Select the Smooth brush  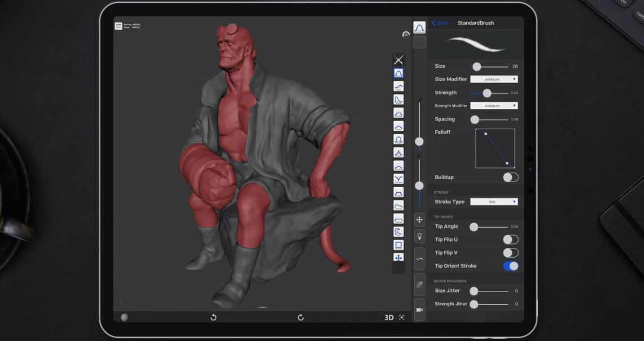(398, 166)
